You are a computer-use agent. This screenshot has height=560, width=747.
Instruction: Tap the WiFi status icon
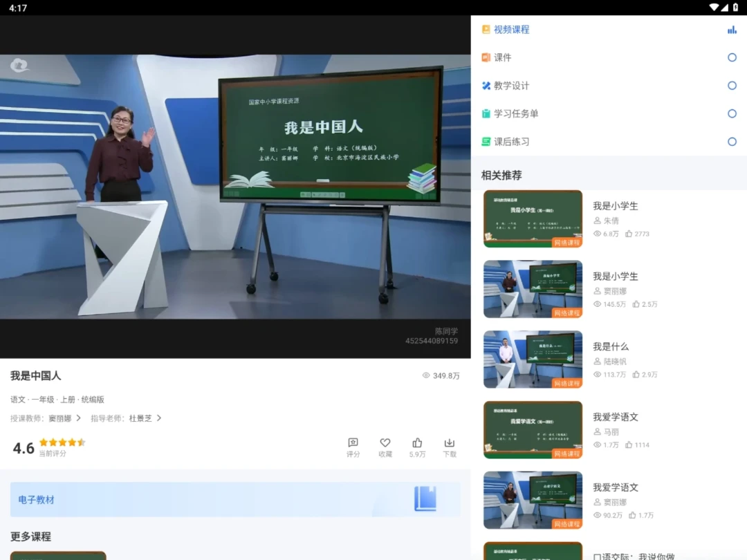714,8
